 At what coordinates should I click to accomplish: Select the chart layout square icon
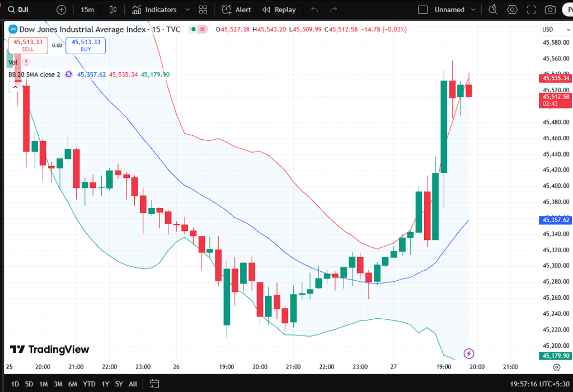(422, 10)
